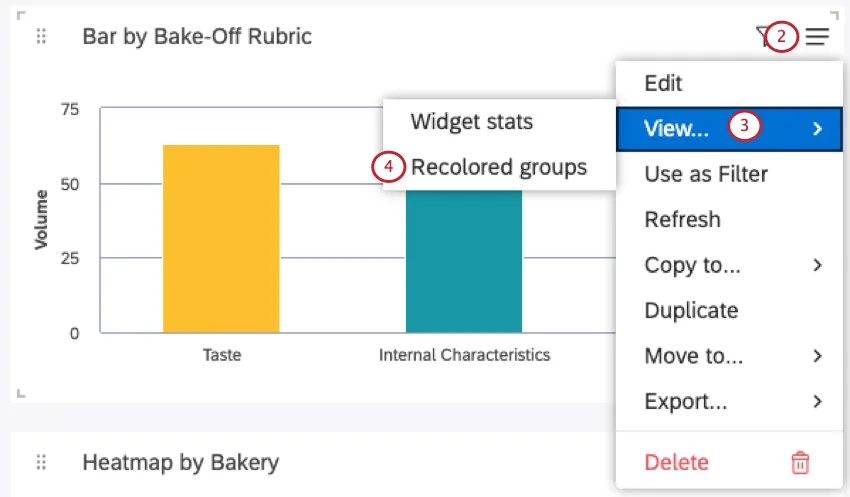Choose Use as Filter option
Screen dimensions: 850x497
(706, 174)
